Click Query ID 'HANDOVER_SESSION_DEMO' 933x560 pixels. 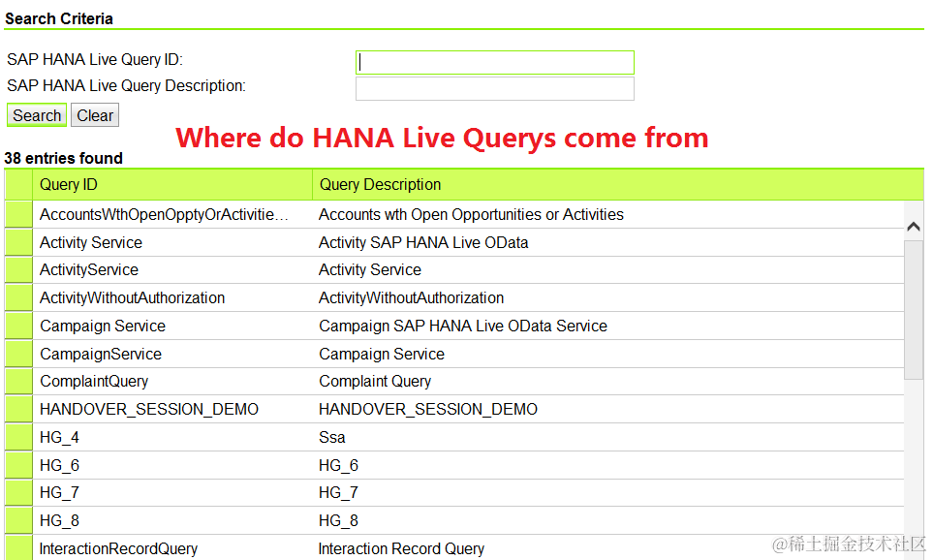(149, 409)
